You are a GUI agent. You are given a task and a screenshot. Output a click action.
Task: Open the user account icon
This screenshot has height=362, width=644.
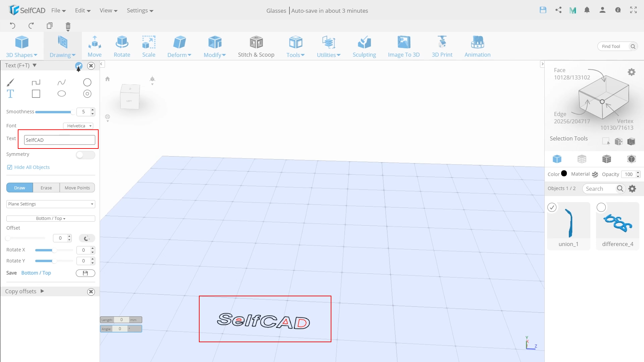click(x=602, y=10)
